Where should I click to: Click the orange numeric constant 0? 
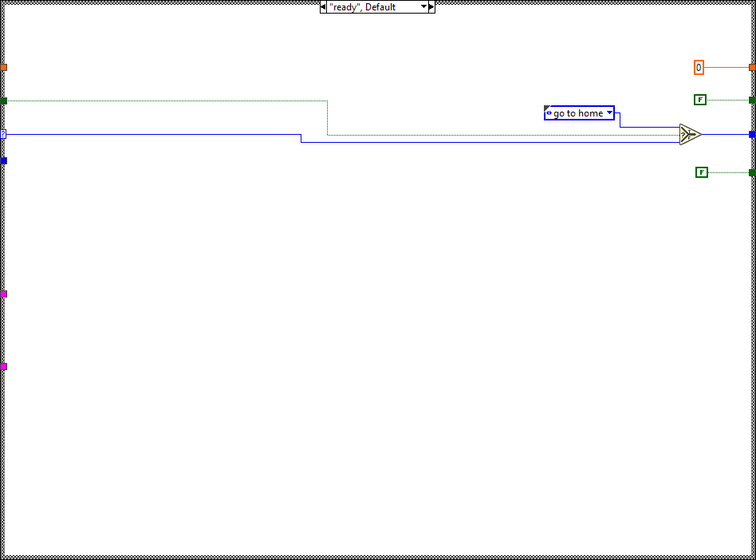pyautogui.click(x=699, y=68)
